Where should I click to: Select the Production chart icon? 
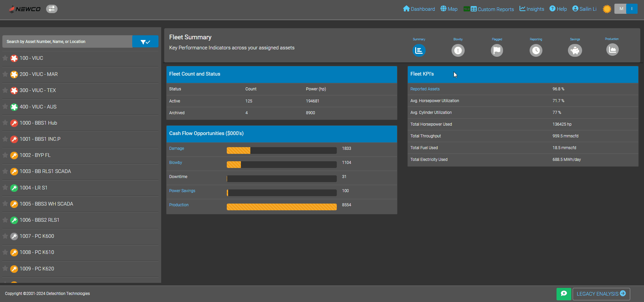pyautogui.click(x=612, y=50)
